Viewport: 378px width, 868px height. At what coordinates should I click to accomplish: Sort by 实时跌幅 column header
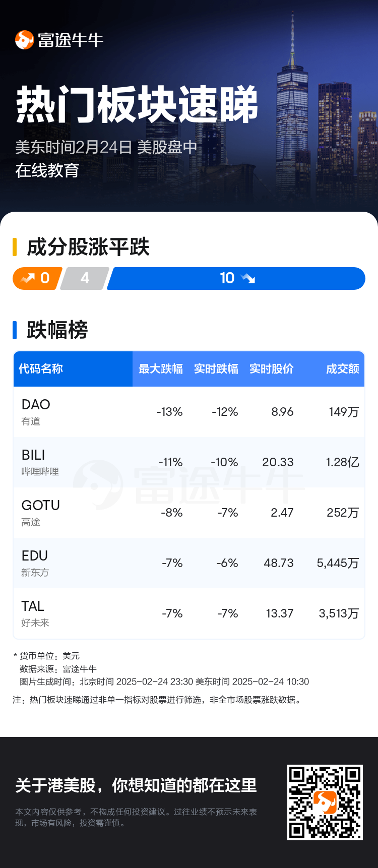(x=216, y=369)
